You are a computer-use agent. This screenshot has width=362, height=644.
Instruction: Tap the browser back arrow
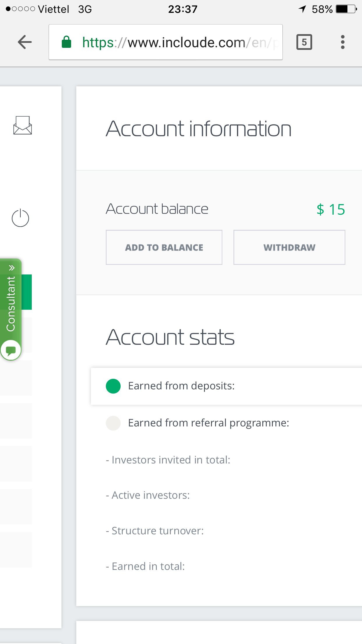click(x=25, y=42)
